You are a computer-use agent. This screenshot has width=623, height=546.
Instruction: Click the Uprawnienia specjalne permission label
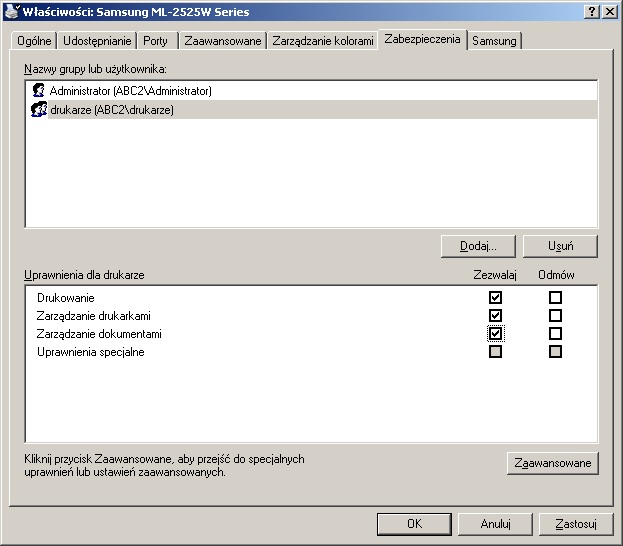[x=91, y=352]
